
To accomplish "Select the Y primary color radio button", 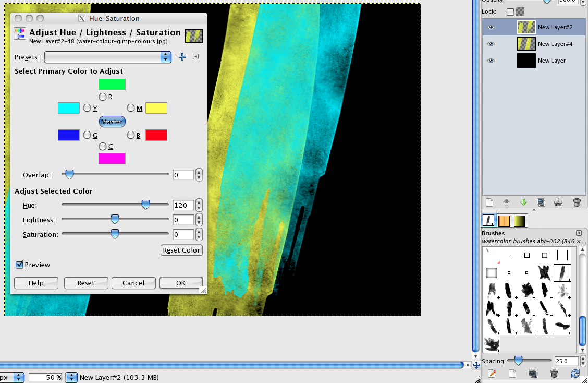I will pos(87,108).
